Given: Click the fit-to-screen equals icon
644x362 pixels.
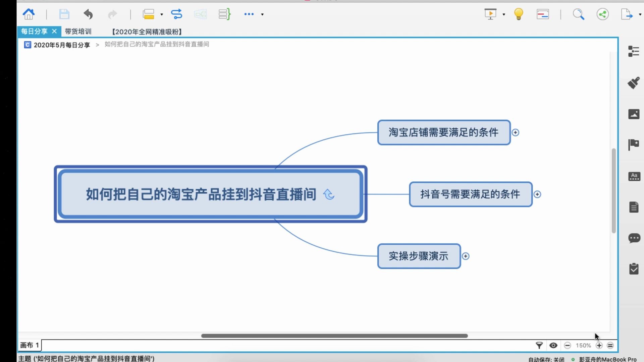Looking at the screenshot, I should (x=610, y=345).
